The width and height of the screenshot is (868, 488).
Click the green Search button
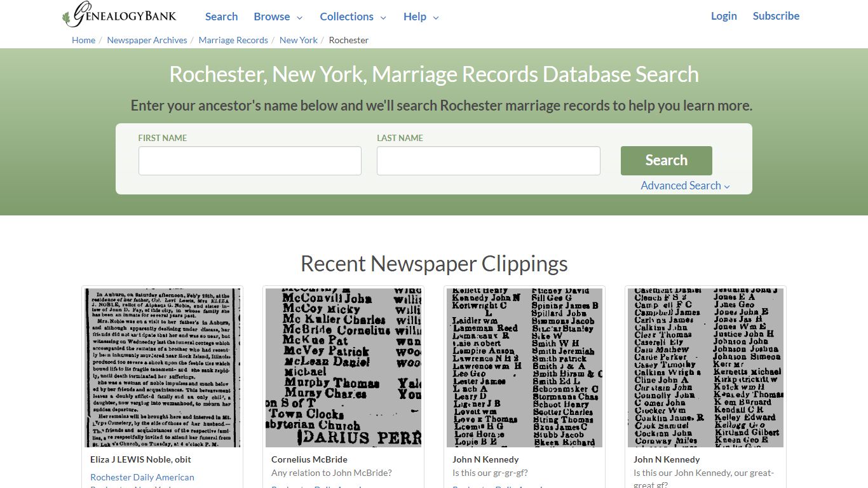click(x=666, y=161)
